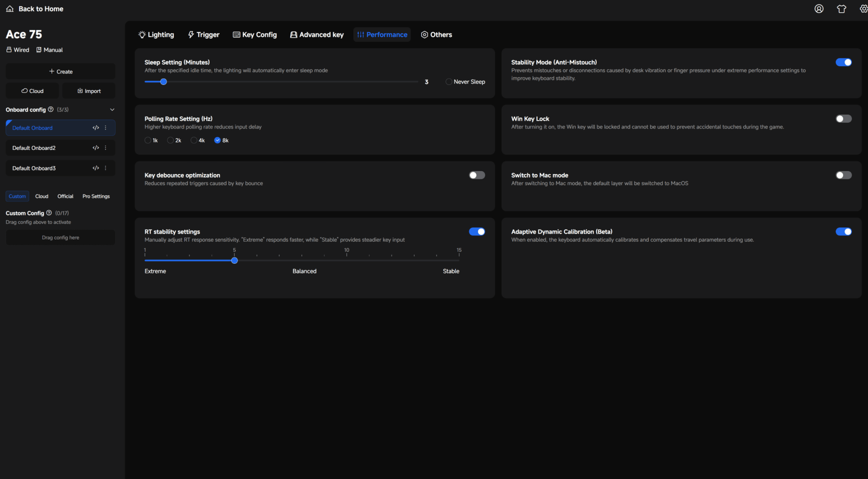Screen dimensions: 868x479
Task: Select the Default Onboard2 profile
Action: 60,148
